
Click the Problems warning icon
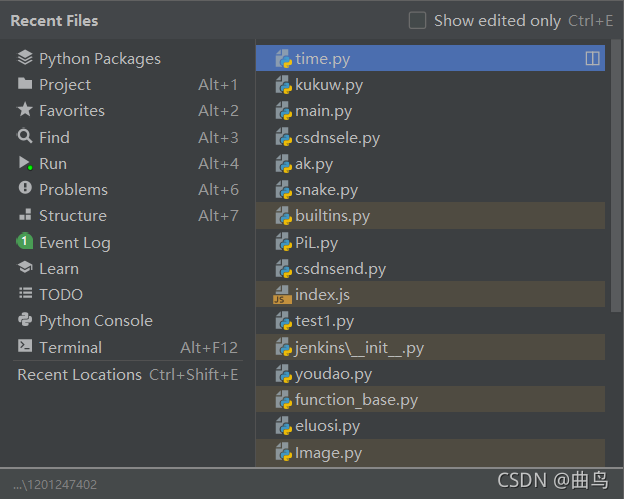point(25,188)
